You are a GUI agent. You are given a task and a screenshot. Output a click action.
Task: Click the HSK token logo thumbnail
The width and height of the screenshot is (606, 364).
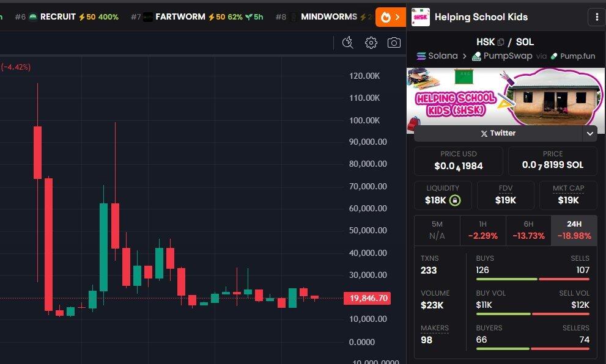tap(421, 17)
